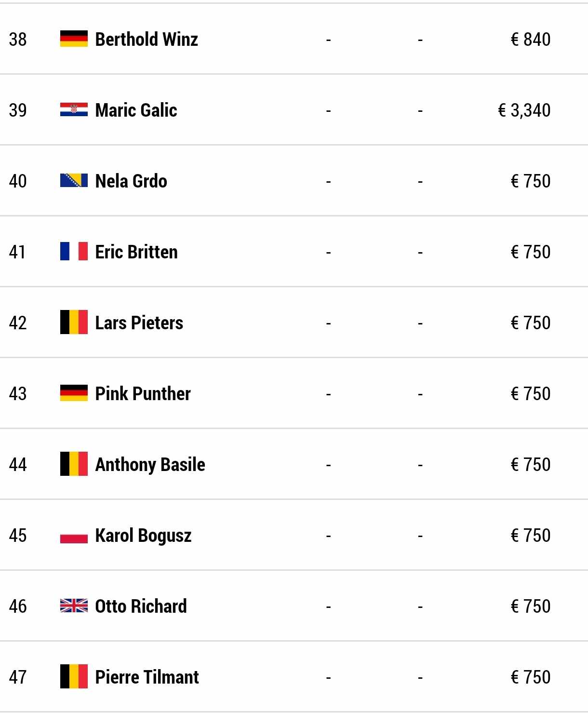Click the UK flag beside Otto Richard
The width and height of the screenshot is (588, 713).
(x=74, y=605)
